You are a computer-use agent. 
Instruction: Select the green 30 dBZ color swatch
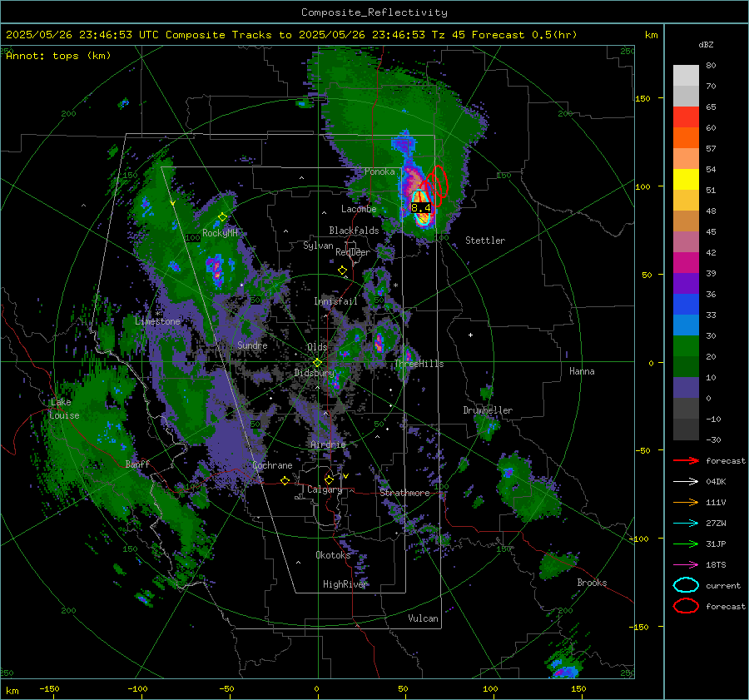686,346
